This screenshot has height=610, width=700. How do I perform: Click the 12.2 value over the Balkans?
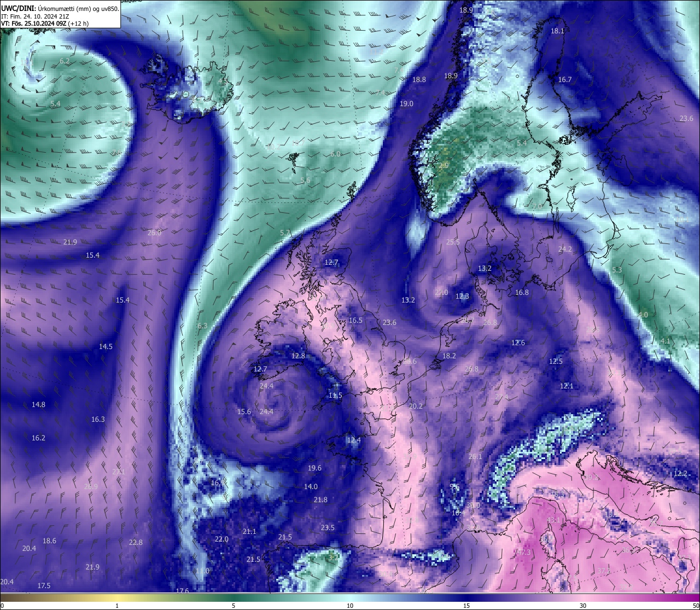point(680,473)
